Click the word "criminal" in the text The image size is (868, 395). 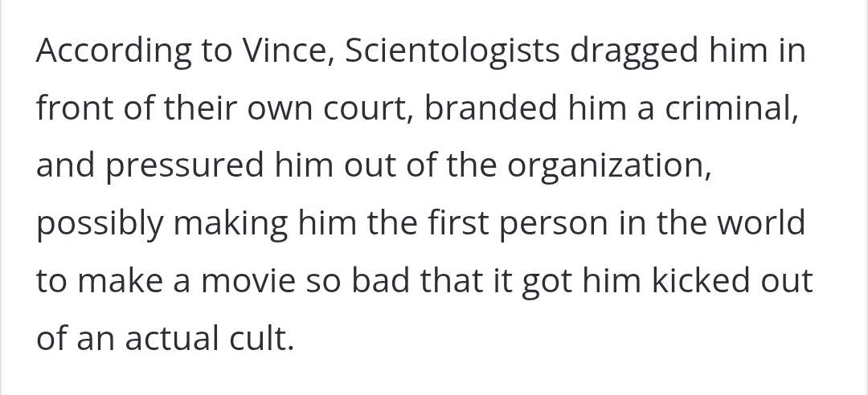pyautogui.click(x=727, y=109)
